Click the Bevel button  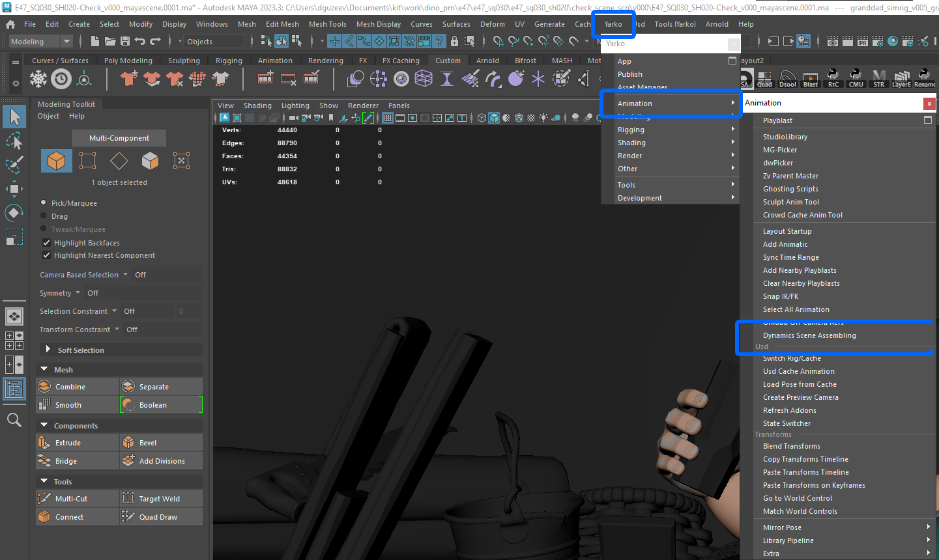point(161,443)
